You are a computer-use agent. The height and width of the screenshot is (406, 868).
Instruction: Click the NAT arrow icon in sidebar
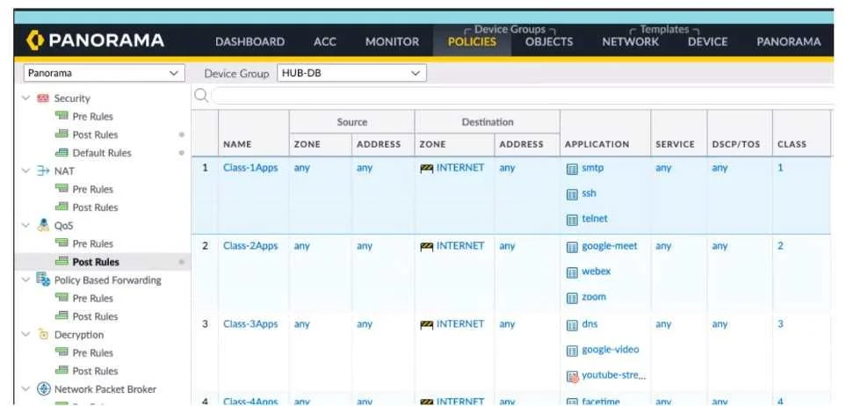[x=43, y=171]
